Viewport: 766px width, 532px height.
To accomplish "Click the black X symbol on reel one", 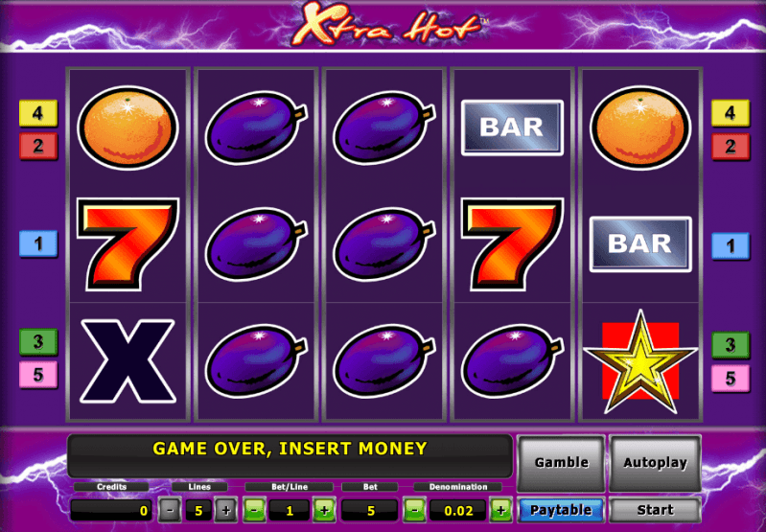I will coord(128,361).
